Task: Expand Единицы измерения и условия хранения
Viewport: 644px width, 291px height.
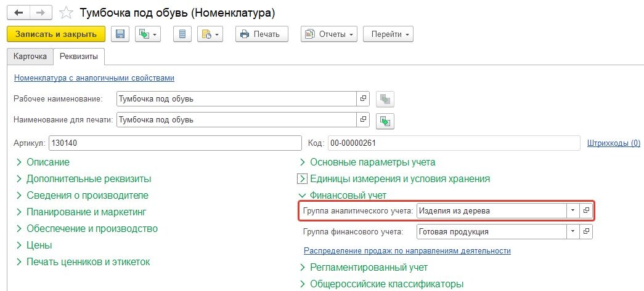Action: [x=394, y=179]
